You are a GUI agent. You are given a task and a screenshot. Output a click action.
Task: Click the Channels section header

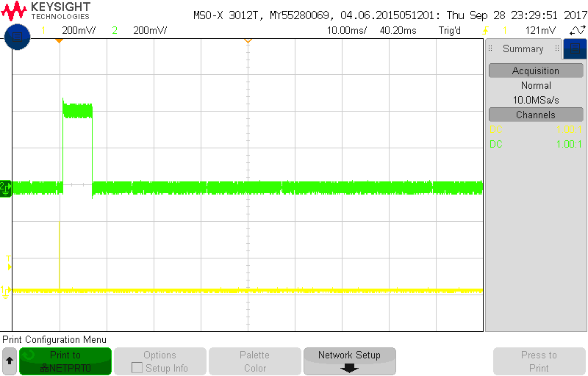point(536,115)
